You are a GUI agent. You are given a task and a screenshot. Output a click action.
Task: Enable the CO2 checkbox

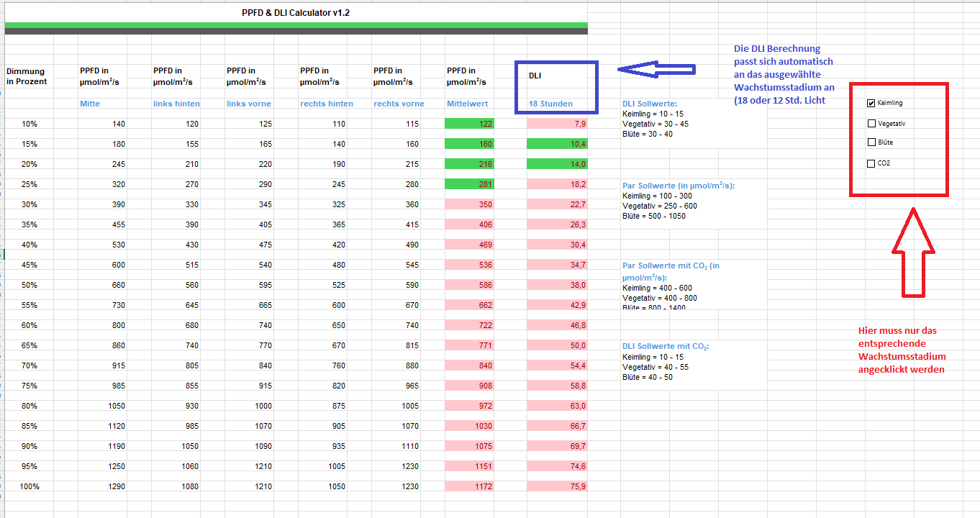click(872, 163)
